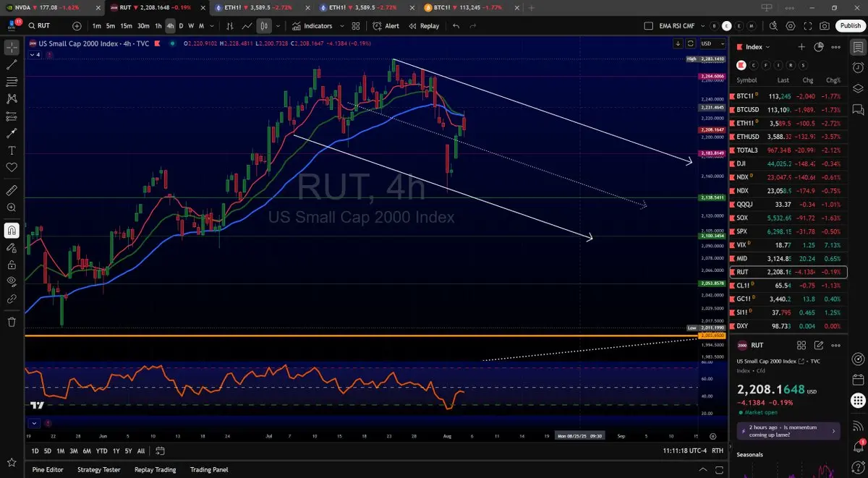
Task: Click the Publish button
Action: (x=850, y=25)
